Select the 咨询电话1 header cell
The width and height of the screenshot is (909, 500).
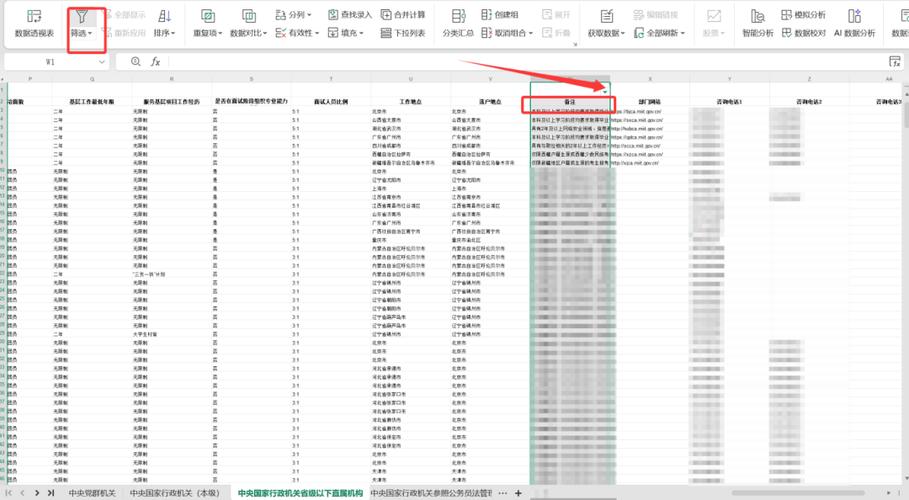pos(729,102)
